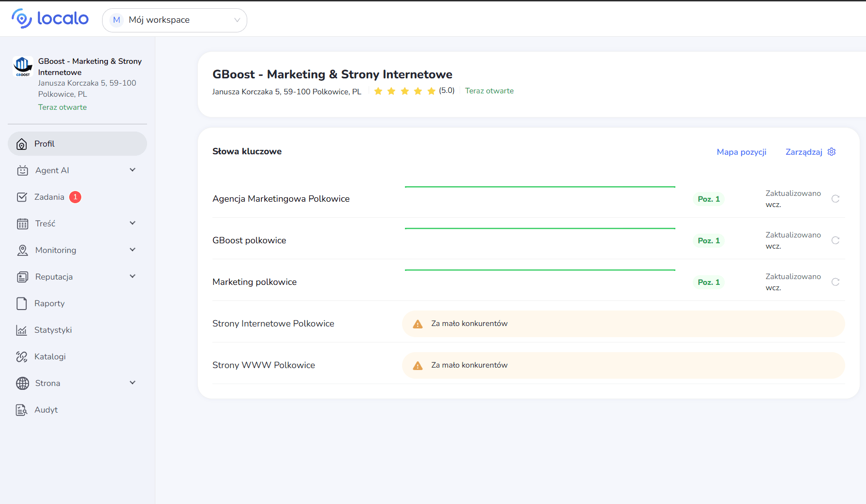Viewport: 866px width, 504px height.
Task: Click the Treść calendar icon
Action: click(x=22, y=223)
